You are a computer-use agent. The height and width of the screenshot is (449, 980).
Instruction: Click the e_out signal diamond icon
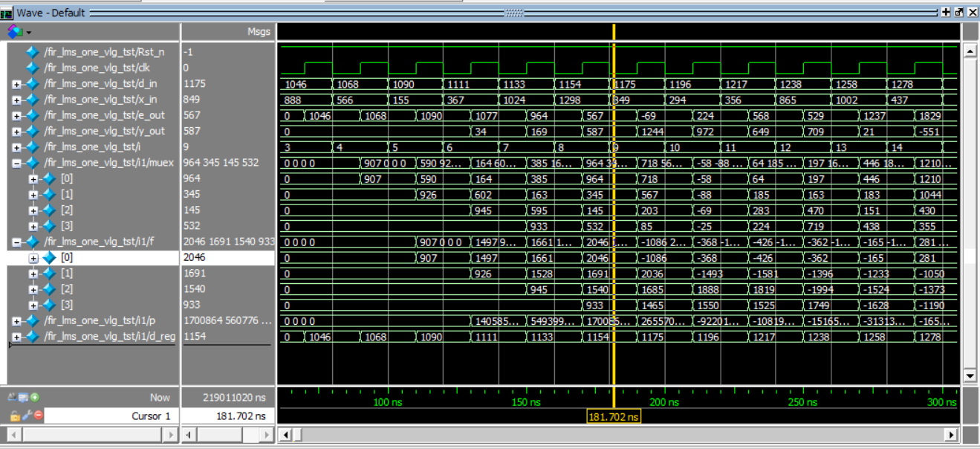pos(32,115)
